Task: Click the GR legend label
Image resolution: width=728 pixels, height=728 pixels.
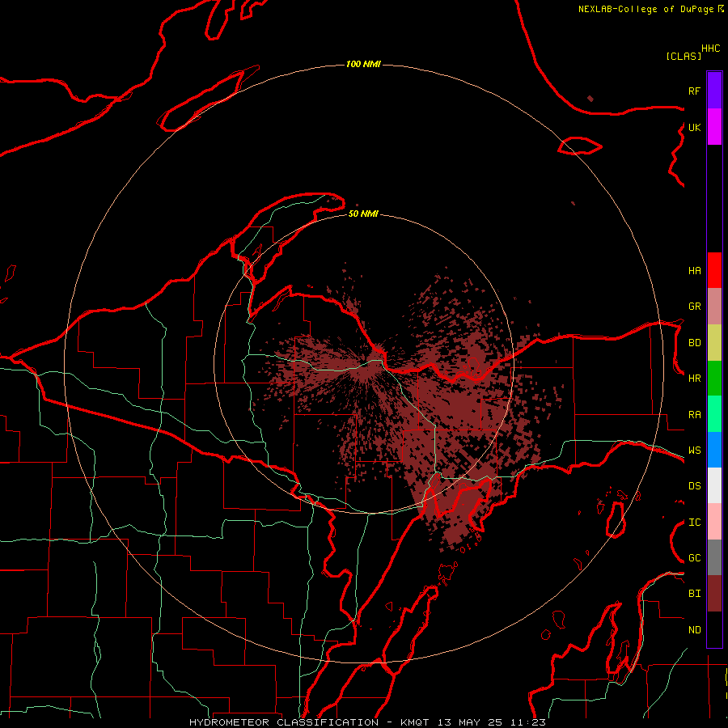Action: pyautogui.click(x=694, y=307)
